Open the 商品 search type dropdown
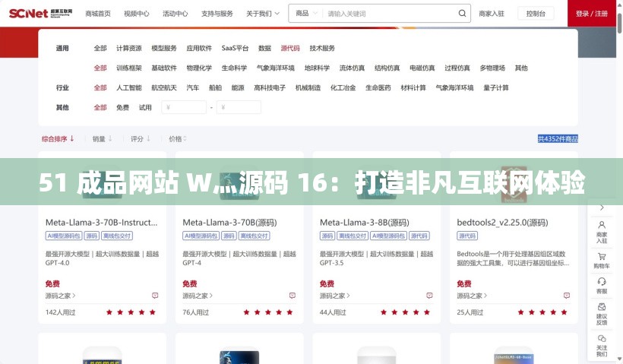Image resolution: width=623 pixels, height=364 pixels. point(306,14)
